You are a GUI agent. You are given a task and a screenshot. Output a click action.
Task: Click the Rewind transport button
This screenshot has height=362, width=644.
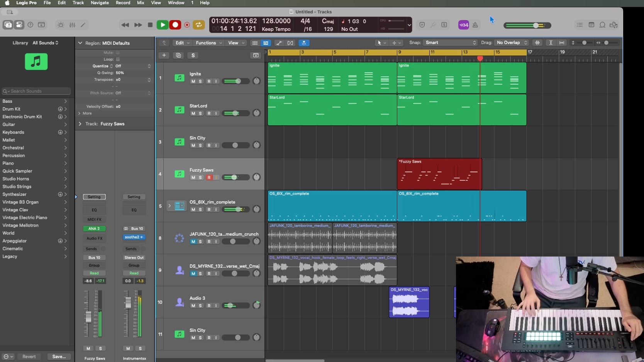tap(125, 25)
